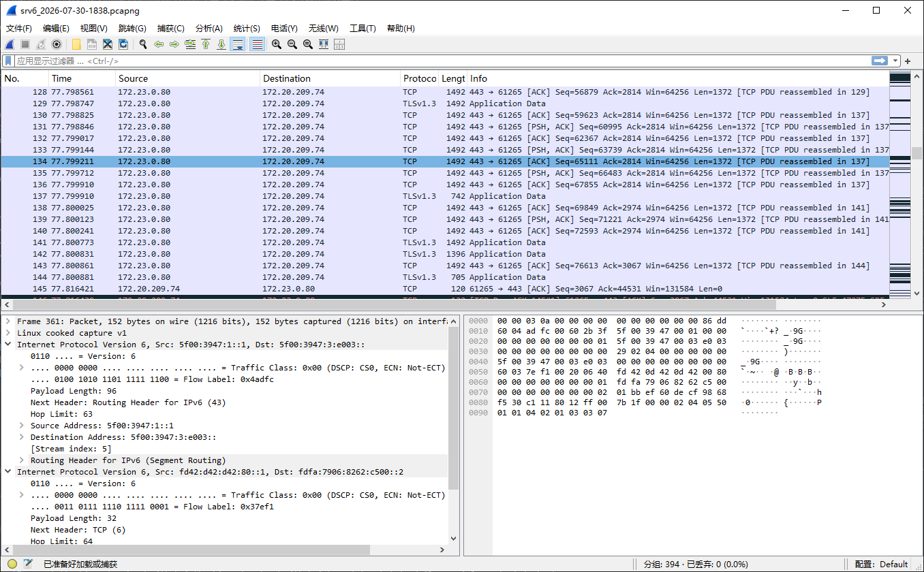
Task: Open the 编辑(E) menu
Action: (x=56, y=29)
